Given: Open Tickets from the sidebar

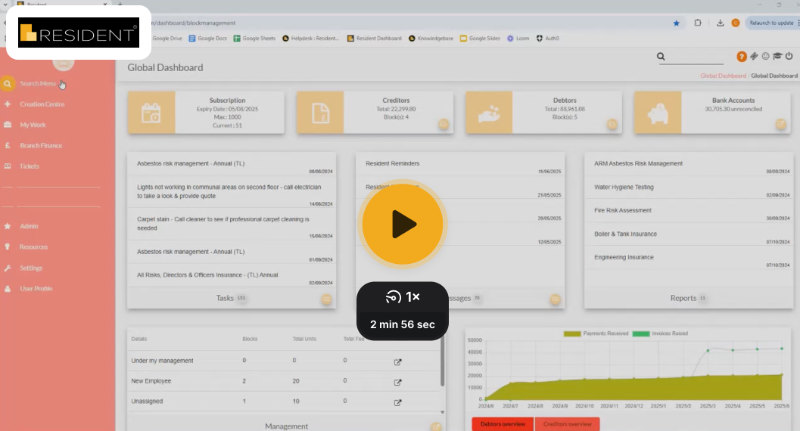Looking at the screenshot, I should [29, 166].
